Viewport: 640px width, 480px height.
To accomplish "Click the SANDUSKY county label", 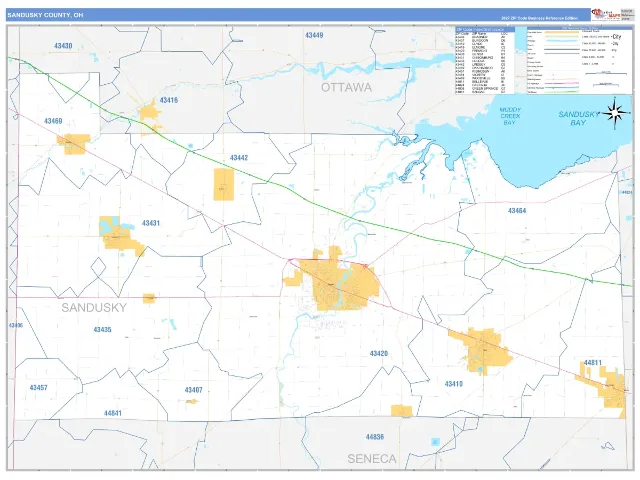I will 94,307.
